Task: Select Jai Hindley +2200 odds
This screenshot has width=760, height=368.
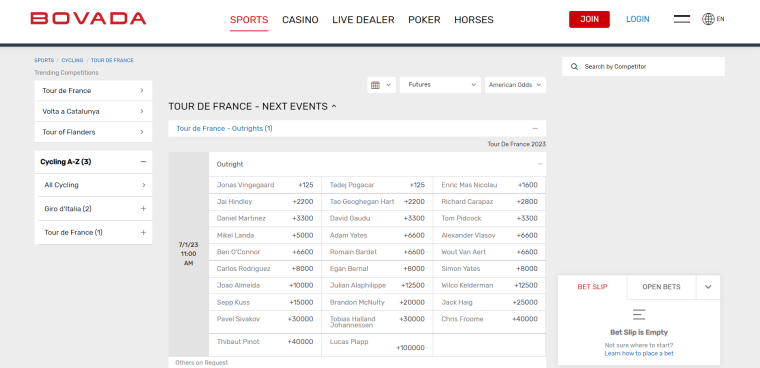Action: 265,202
